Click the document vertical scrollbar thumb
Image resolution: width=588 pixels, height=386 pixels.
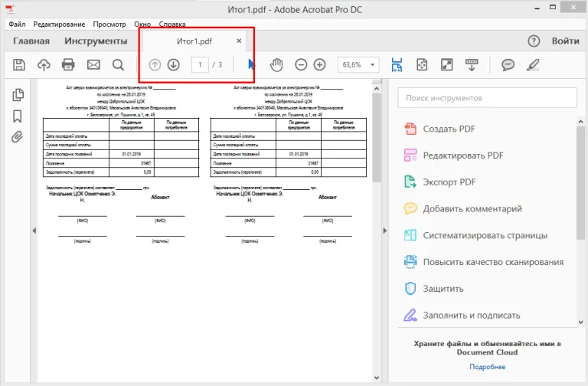(377, 138)
